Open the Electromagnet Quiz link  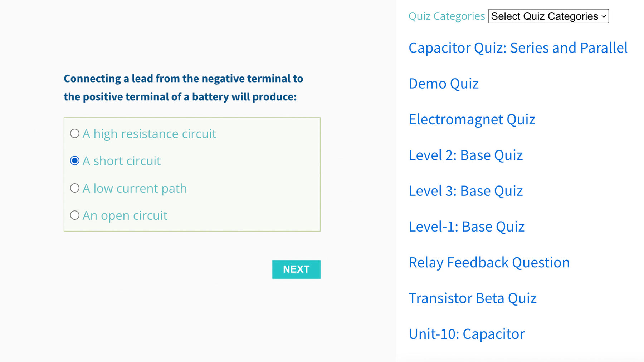(x=472, y=119)
